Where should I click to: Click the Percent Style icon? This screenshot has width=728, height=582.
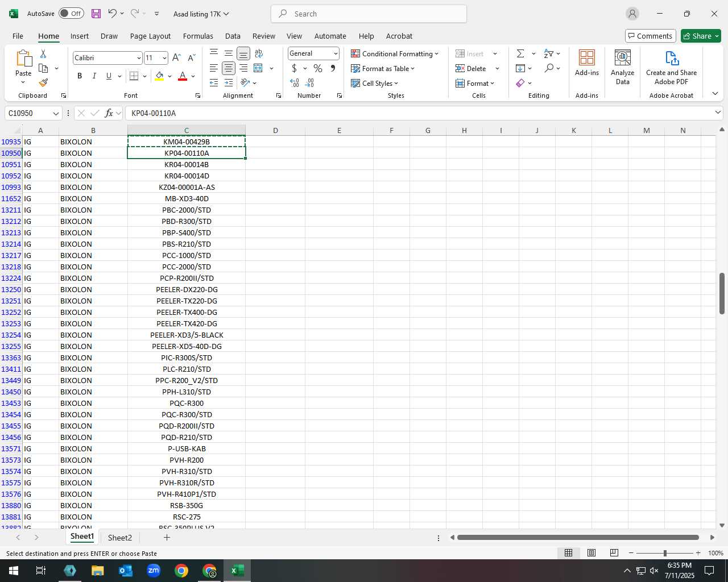coord(318,68)
